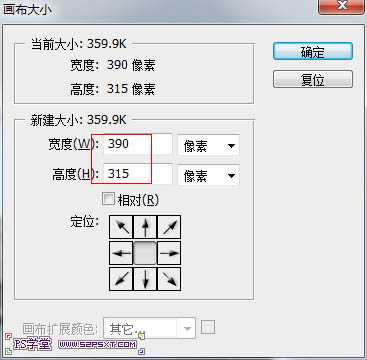The image size is (367, 360).
Task: Click the 新建大小: 359.9K label
Action: coord(79,120)
